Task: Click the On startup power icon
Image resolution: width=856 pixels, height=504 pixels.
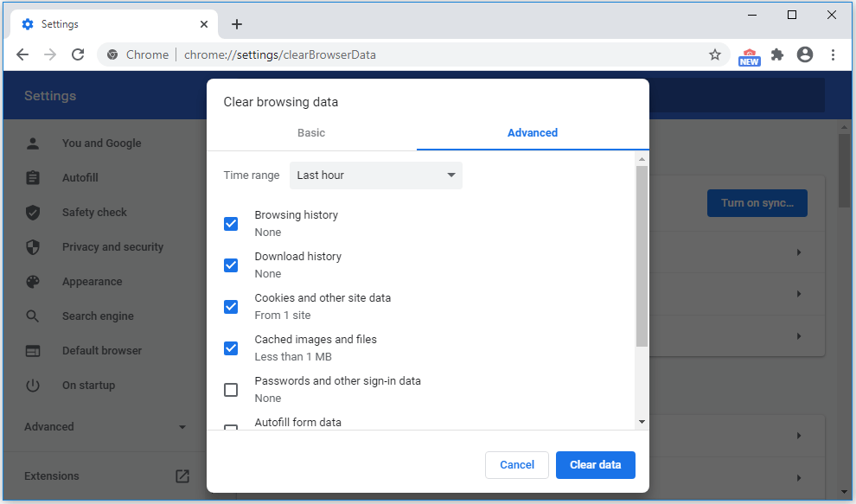Action: (x=33, y=386)
